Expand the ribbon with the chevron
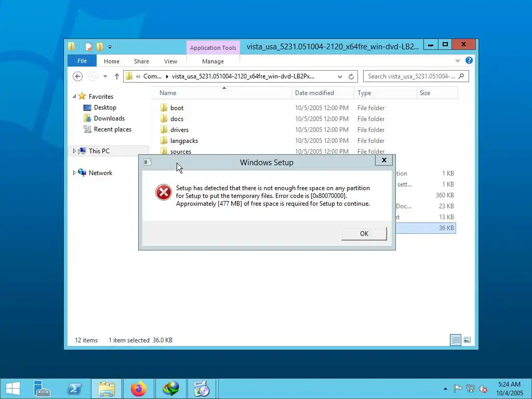The width and height of the screenshot is (532, 399). [457, 61]
